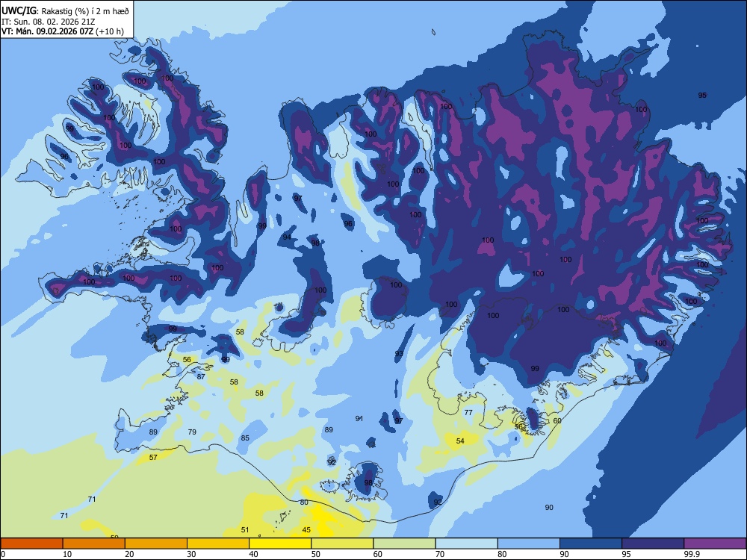This screenshot has width=747, height=560.
Task: Click the medium blue 80–90 legend swatch
Action: pyautogui.click(x=529, y=544)
